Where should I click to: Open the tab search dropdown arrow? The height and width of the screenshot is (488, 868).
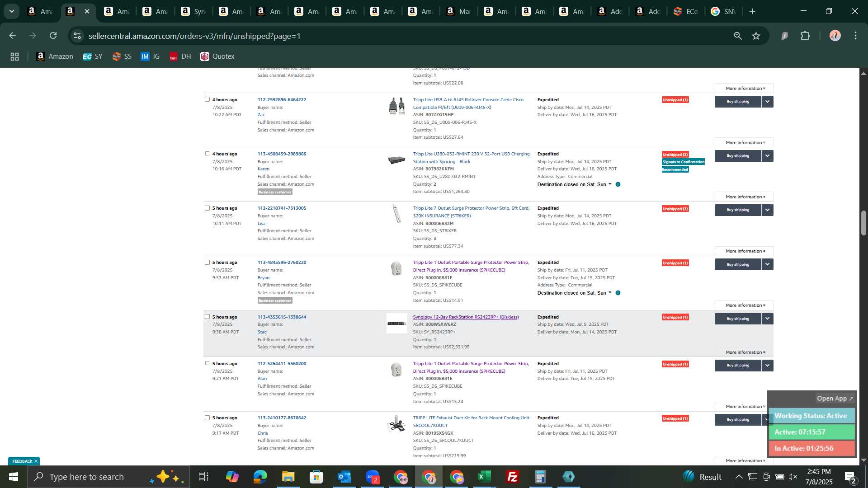point(12,11)
